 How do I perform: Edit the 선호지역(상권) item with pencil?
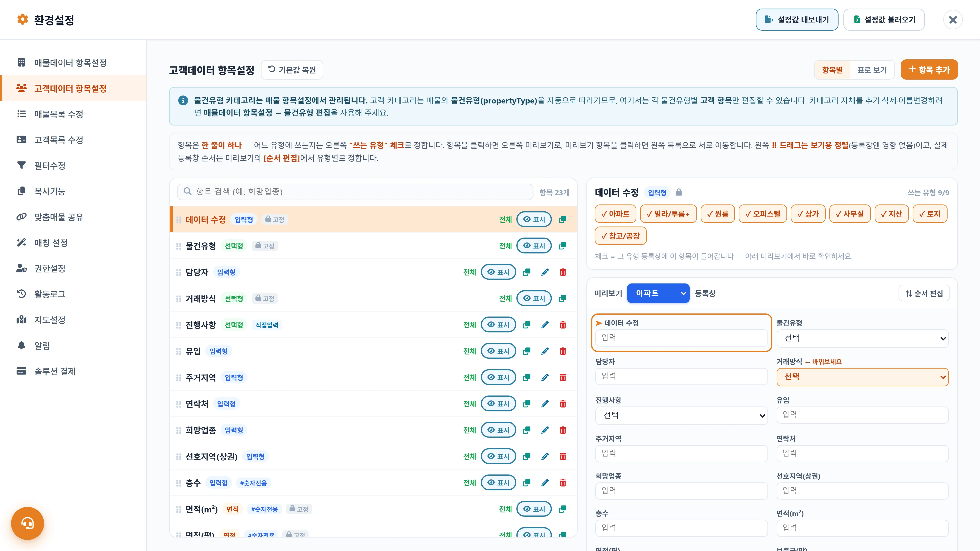[x=545, y=456]
